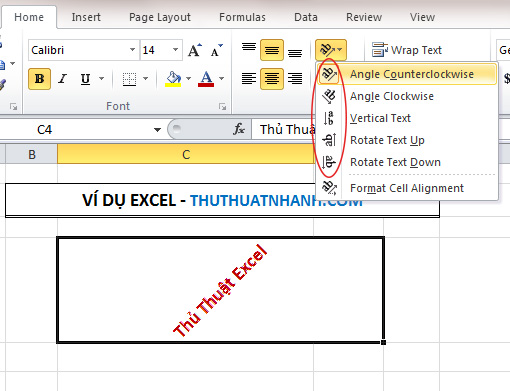Click the Align Text Right icon
This screenshot has height=391, width=510.
pyautogui.click(x=295, y=79)
